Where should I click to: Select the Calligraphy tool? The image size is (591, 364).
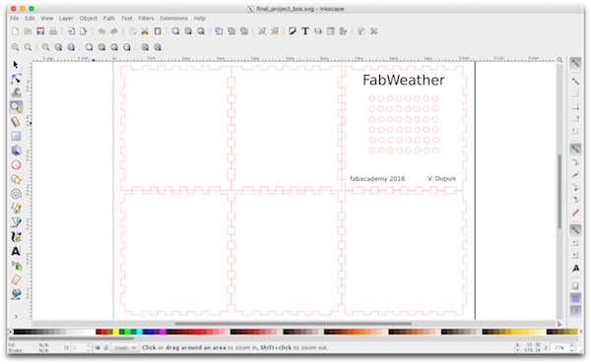[x=16, y=237]
